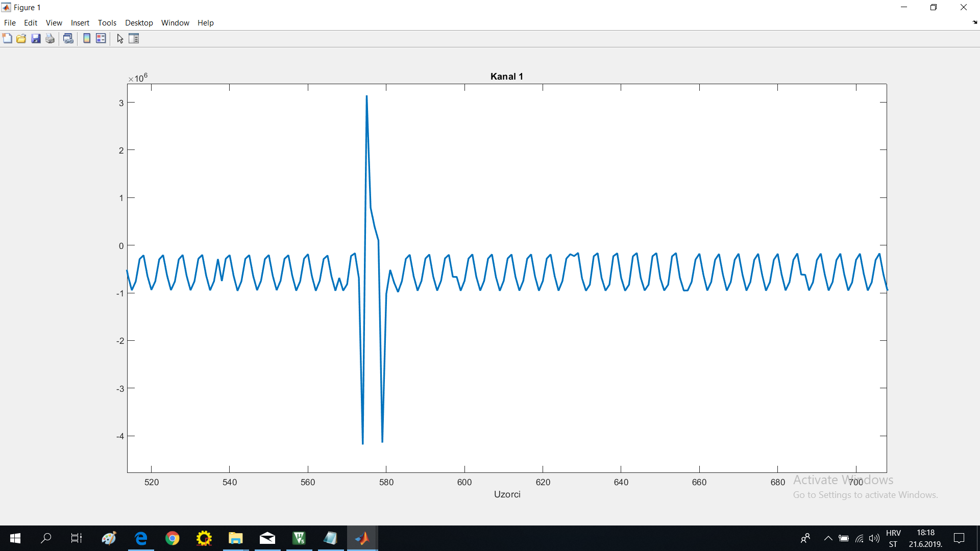Image resolution: width=980 pixels, height=551 pixels.
Task: Click the positive spike peak of the blue signal
Action: tap(366, 96)
